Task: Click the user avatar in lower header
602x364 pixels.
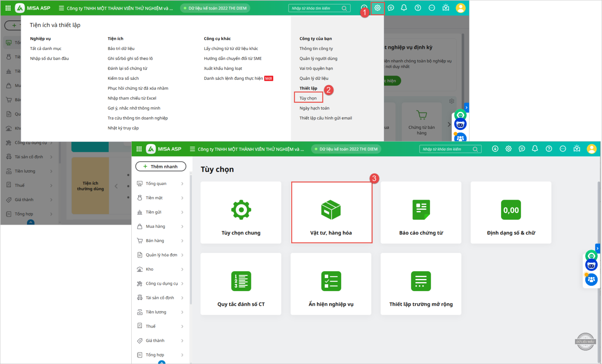Action: coord(591,149)
